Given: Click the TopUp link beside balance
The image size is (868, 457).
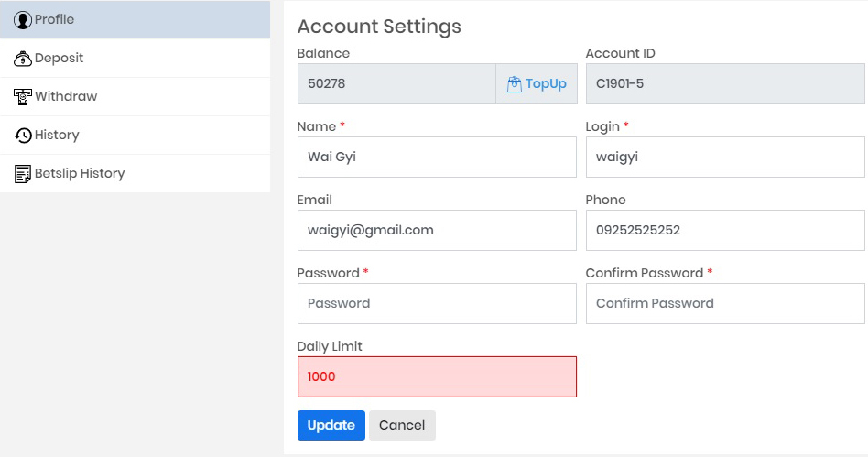Looking at the screenshot, I should (537, 83).
